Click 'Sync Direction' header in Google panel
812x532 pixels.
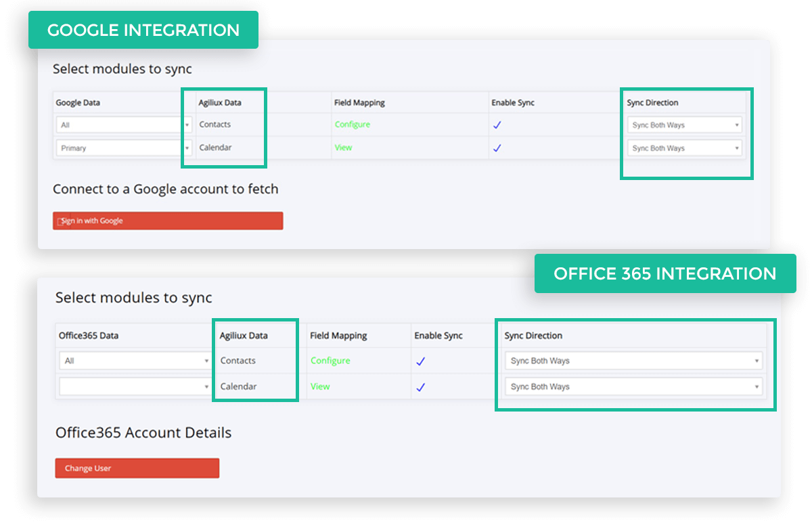[x=652, y=103]
